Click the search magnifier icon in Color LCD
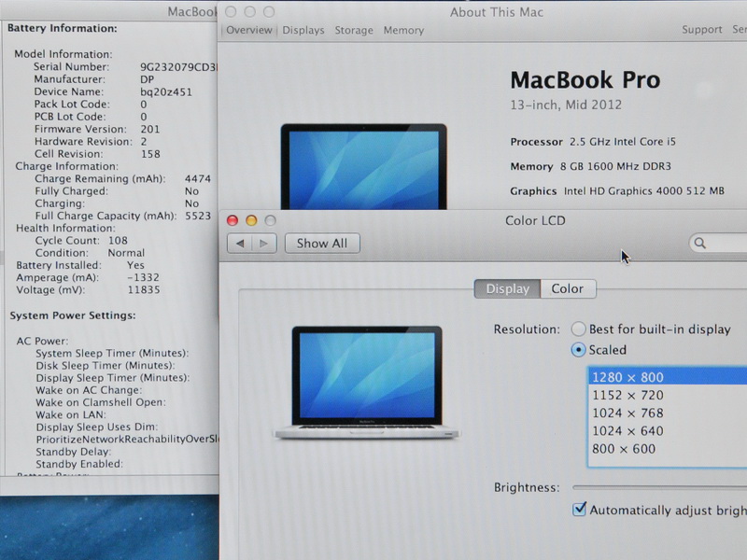Viewport: 747px width, 560px height. [x=699, y=244]
